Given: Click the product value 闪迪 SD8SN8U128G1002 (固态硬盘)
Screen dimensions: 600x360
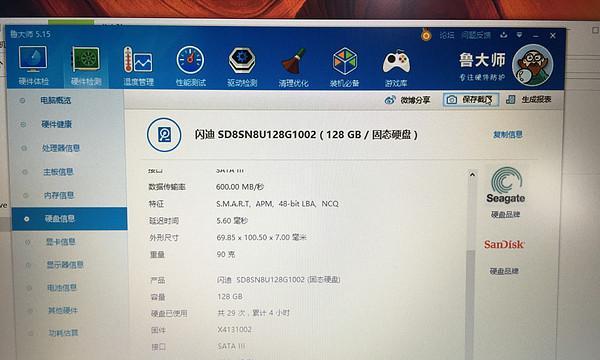Looking at the screenshot, I should click(x=279, y=280).
